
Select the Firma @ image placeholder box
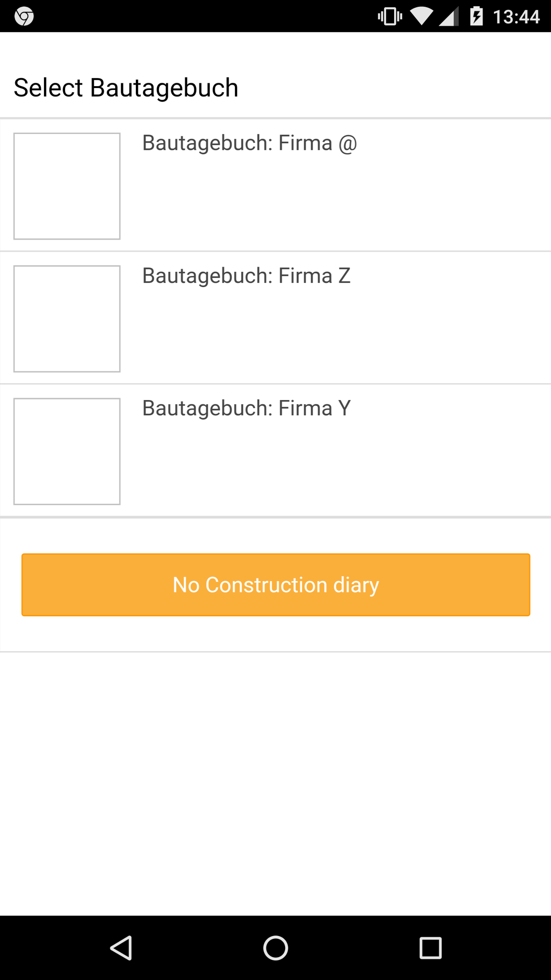click(67, 186)
